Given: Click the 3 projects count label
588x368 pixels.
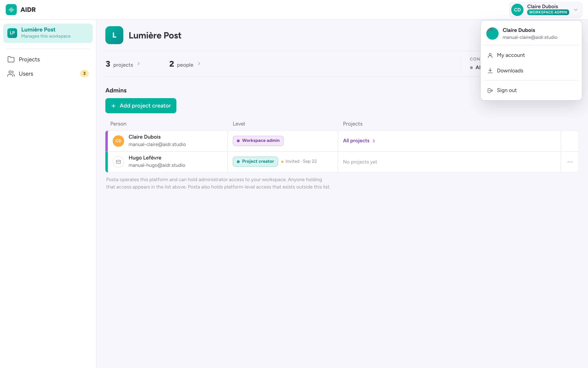Looking at the screenshot, I should click(x=119, y=64).
